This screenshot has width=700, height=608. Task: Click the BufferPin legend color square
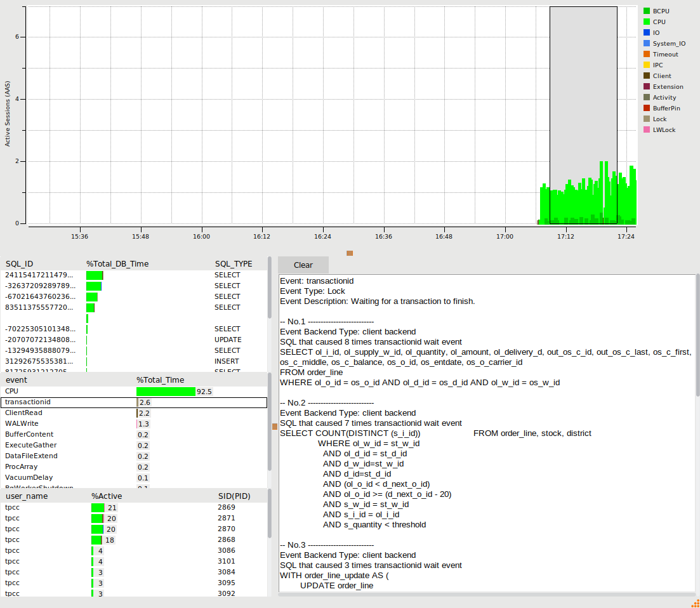point(647,109)
